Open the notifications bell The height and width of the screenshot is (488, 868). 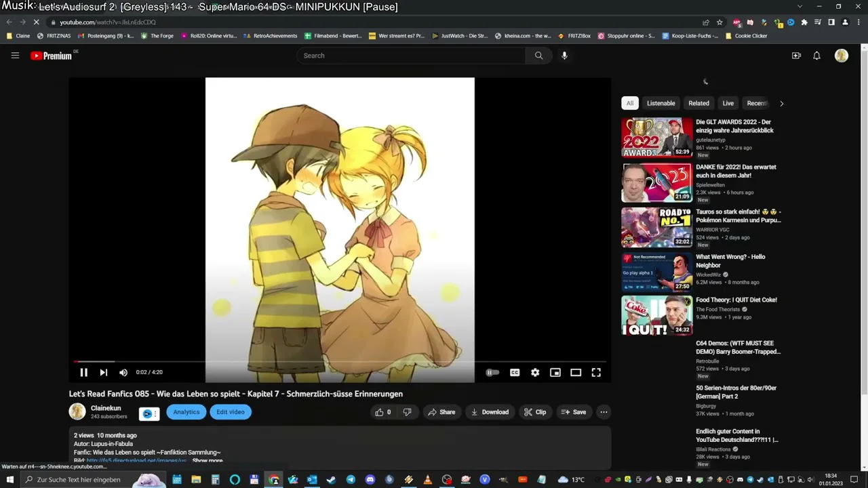(x=816, y=56)
